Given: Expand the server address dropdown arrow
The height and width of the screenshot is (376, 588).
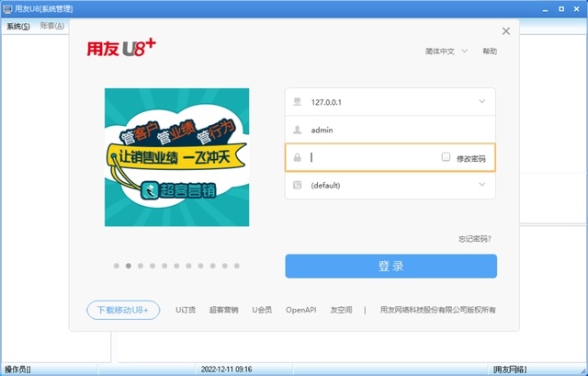Looking at the screenshot, I should (481, 101).
